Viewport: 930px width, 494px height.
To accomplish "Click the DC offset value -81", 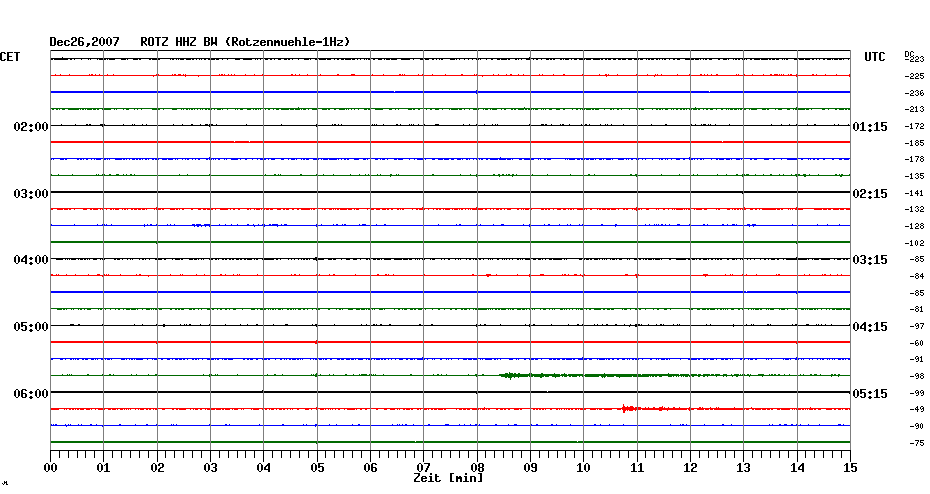I will pyautogui.click(x=916, y=310).
